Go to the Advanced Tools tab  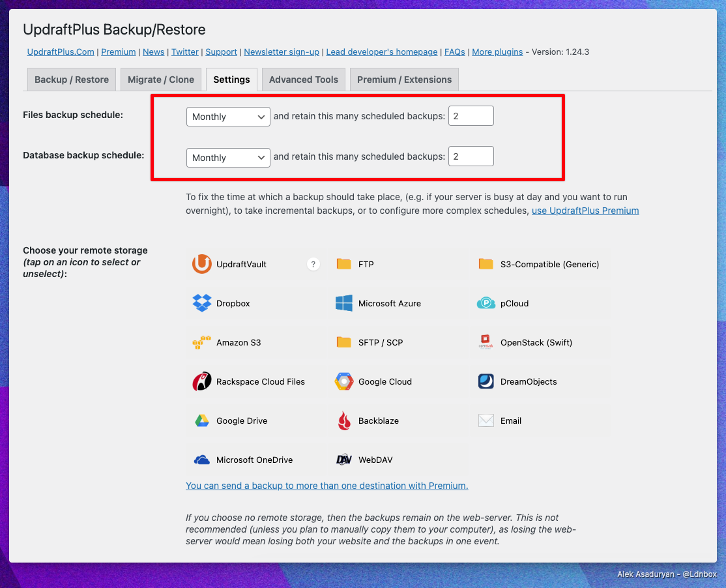click(x=304, y=80)
